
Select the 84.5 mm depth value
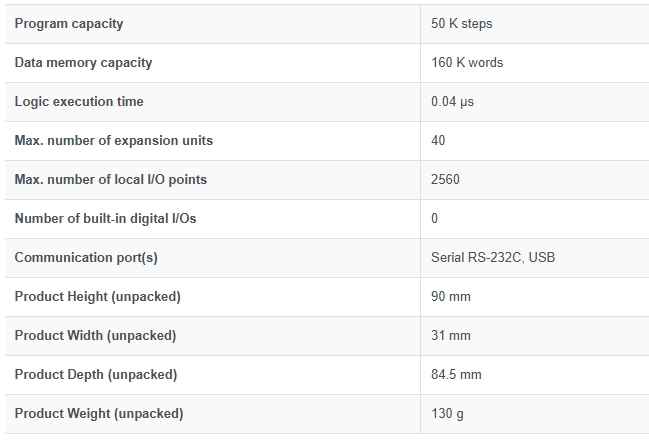pos(456,374)
